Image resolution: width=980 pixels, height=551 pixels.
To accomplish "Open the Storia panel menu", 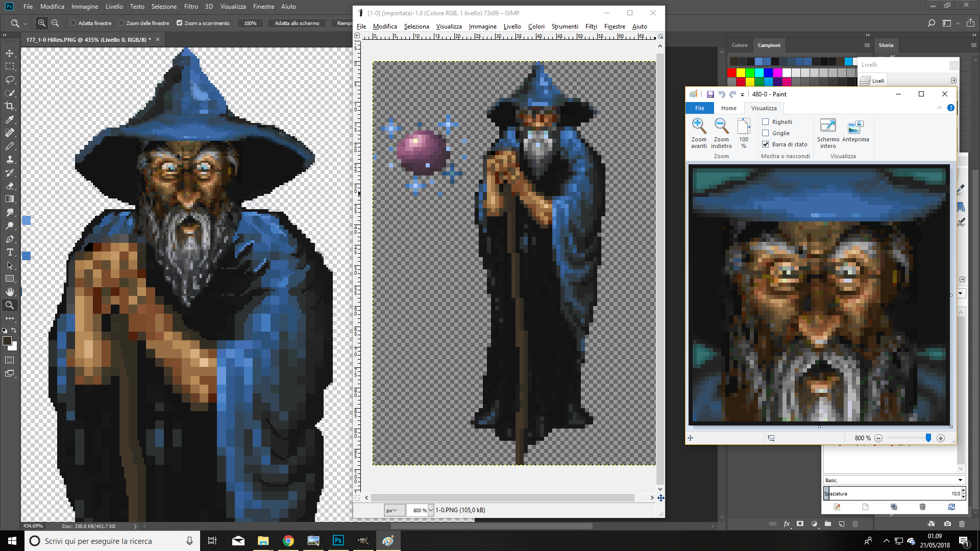I will coord(973,45).
